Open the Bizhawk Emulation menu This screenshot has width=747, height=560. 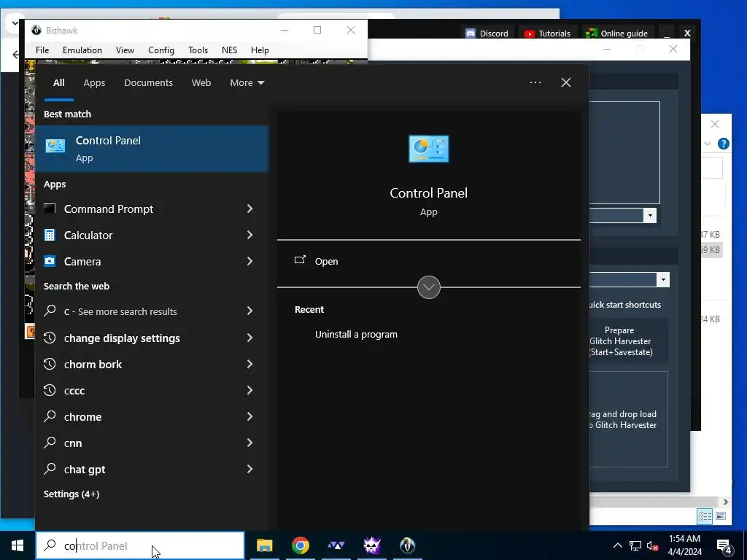[82, 50]
